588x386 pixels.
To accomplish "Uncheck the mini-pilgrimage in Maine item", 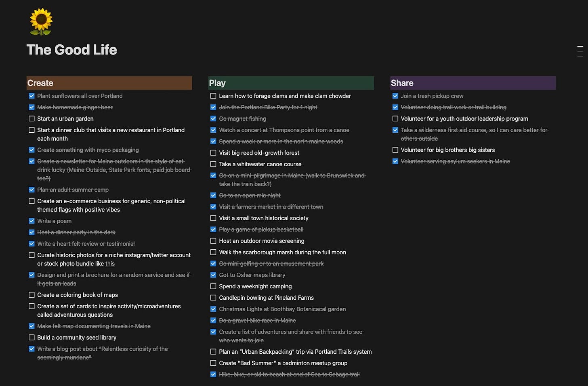I will pyautogui.click(x=213, y=175).
